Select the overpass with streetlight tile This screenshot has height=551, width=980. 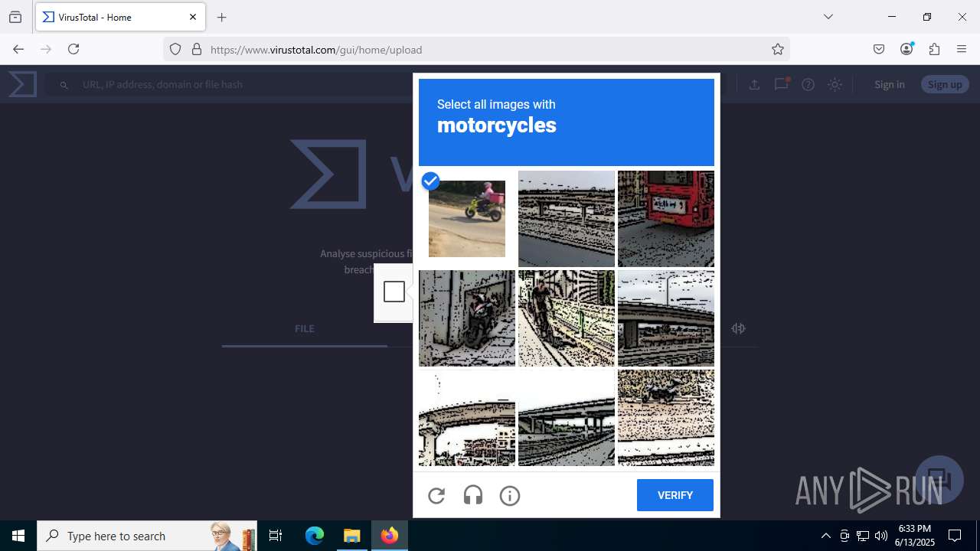click(666, 318)
